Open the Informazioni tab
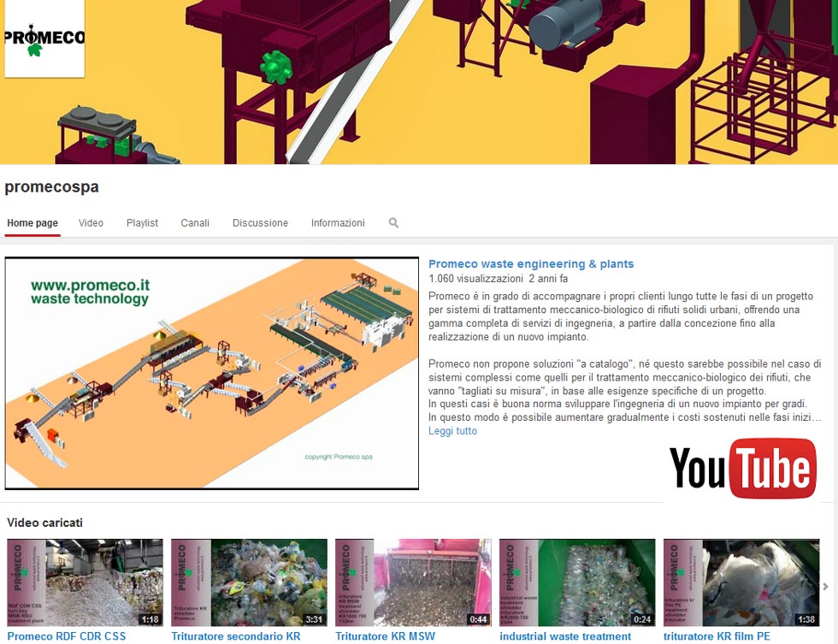The height and width of the screenshot is (644, 838). [338, 222]
